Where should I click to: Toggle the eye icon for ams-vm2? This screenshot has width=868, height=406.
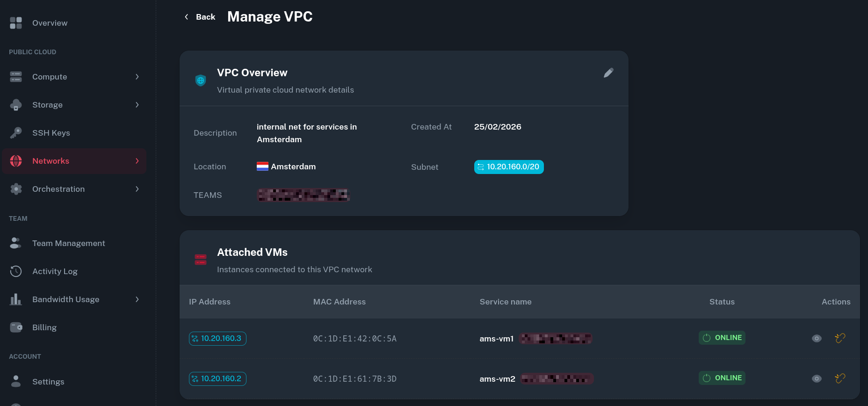pyautogui.click(x=817, y=378)
